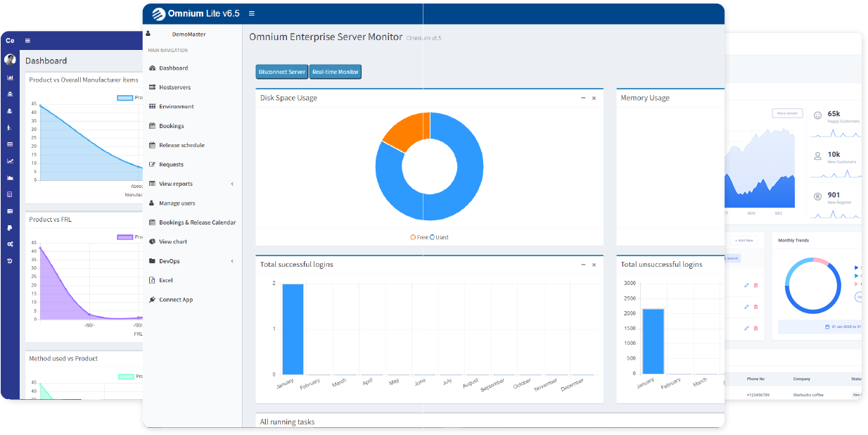This screenshot has height=435, width=868.
Task: Toggle purple legend in Product vs FRL chart
Action: point(125,237)
